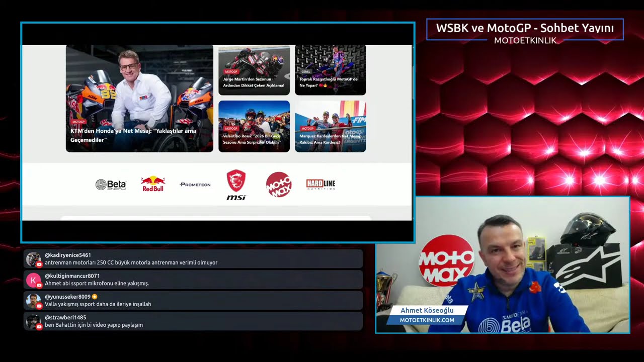
Task: Open the MSI dragon sponsor logo
Action: [236, 185]
